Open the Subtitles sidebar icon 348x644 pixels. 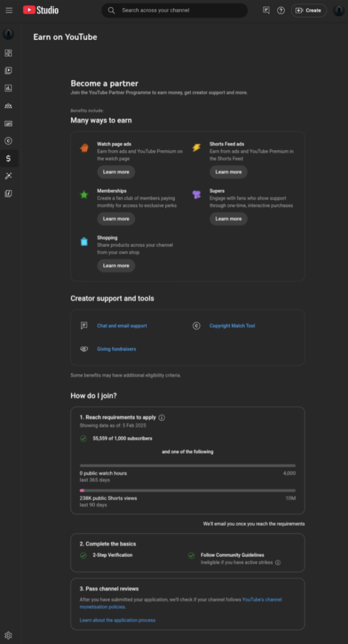[8, 123]
